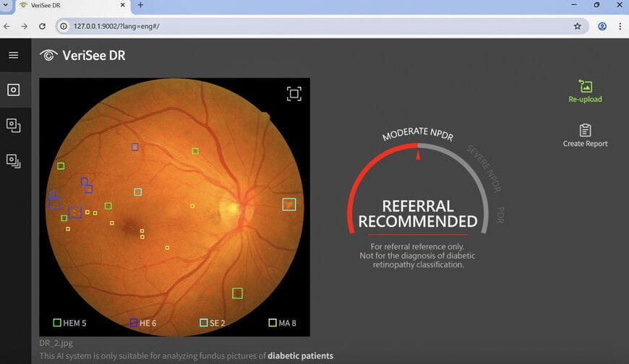Open the browser profile icon

(x=602, y=26)
